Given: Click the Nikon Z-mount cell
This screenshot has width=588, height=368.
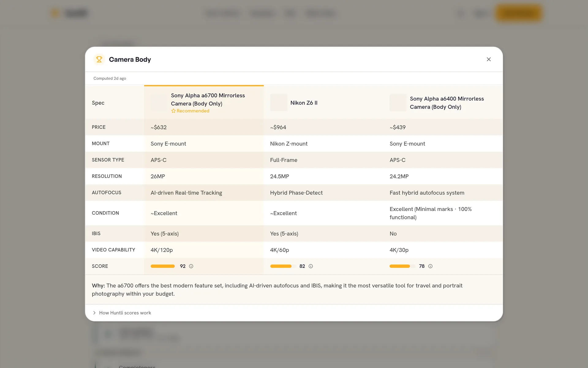Looking at the screenshot, I should point(323,144).
